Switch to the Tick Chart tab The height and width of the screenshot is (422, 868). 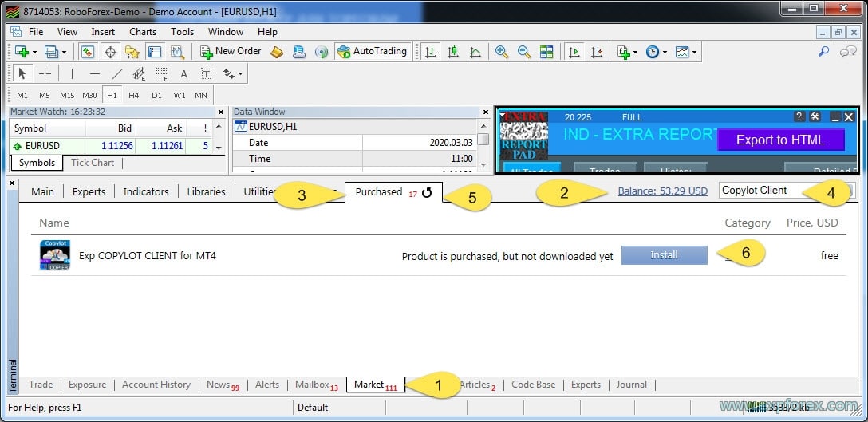(93, 162)
